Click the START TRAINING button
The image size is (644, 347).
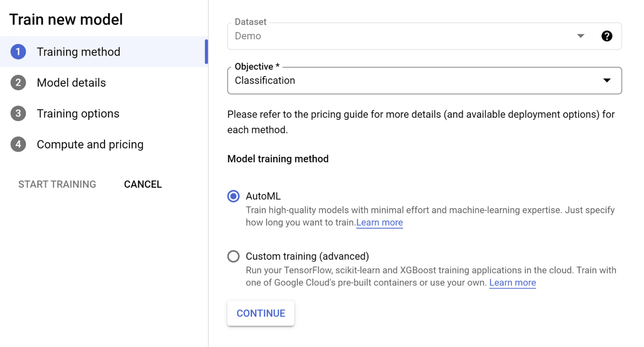click(x=57, y=184)
